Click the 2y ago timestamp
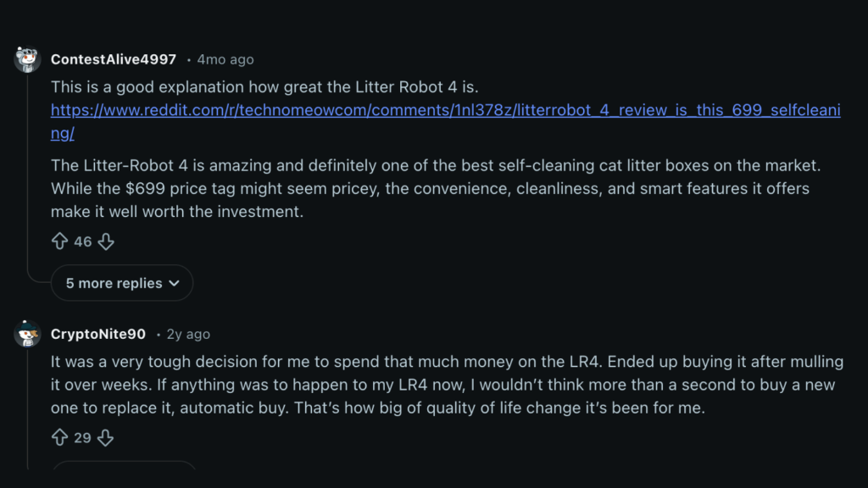The image size is (868, 488). (x=186, y=334)
